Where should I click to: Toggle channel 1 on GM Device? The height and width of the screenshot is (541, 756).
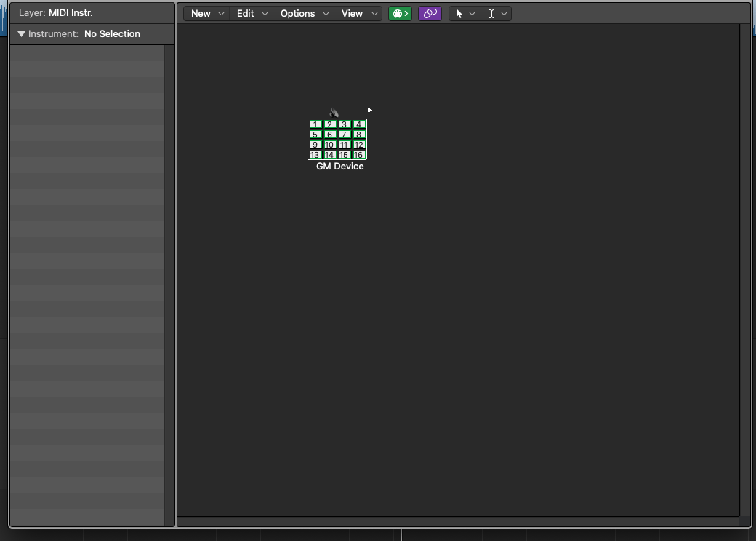coord(315,124)
